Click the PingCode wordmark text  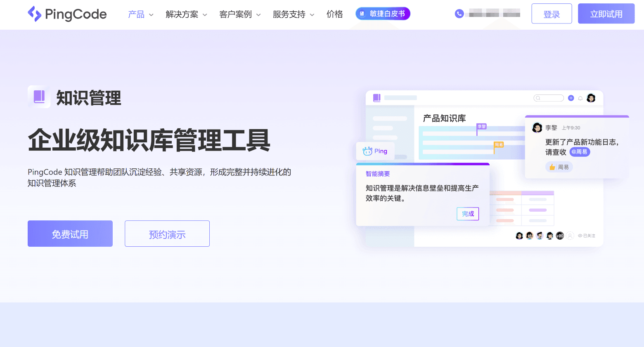pos(76,14)
